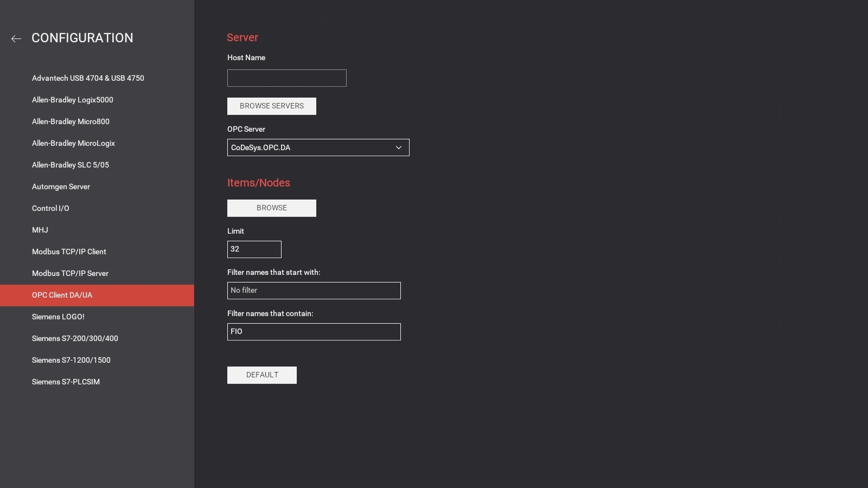Image resolution: width=868 pixels, height=488 pixels.
Task: Click the BROWSE button under Items/Nodes
Action: (x=272, y=208)
